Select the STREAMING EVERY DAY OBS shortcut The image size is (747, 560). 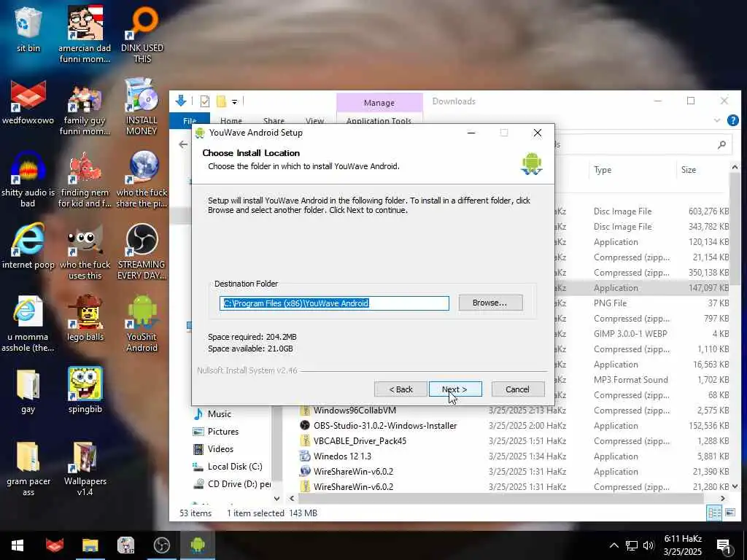coord(142,252)
